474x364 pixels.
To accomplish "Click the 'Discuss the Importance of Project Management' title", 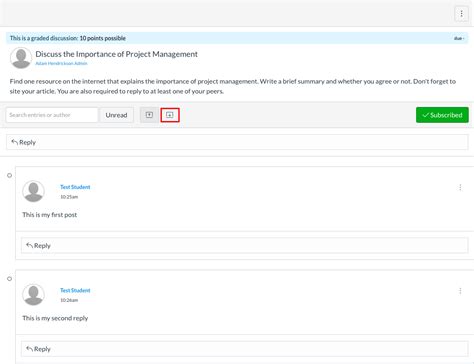I will click(x=116, y=54).
